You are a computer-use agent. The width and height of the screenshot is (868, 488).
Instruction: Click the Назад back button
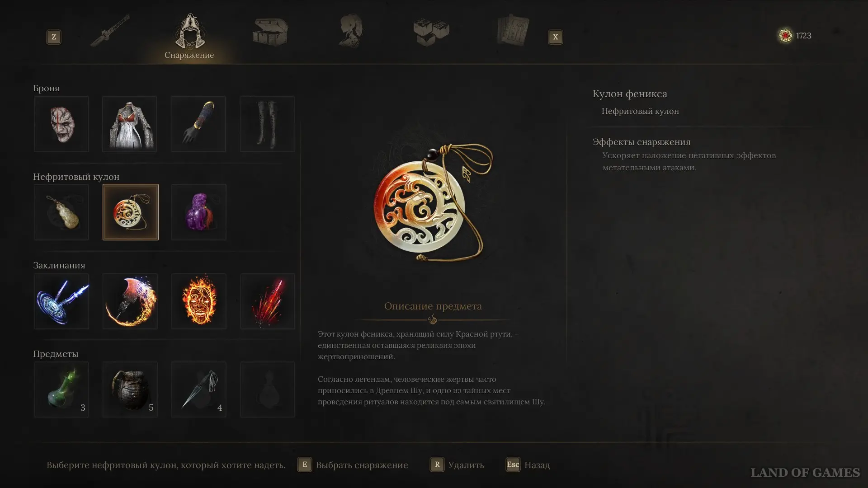coord(528,465)
